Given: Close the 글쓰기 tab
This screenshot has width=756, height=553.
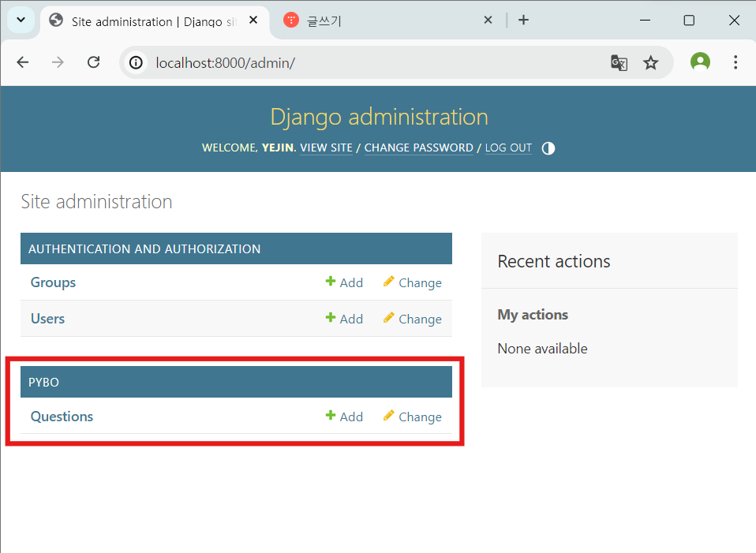Looking at the screenshot, I should click(488, 21).
